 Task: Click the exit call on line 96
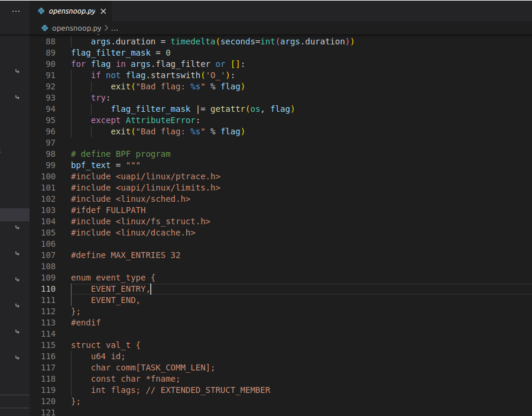click(x=178, y=131)
